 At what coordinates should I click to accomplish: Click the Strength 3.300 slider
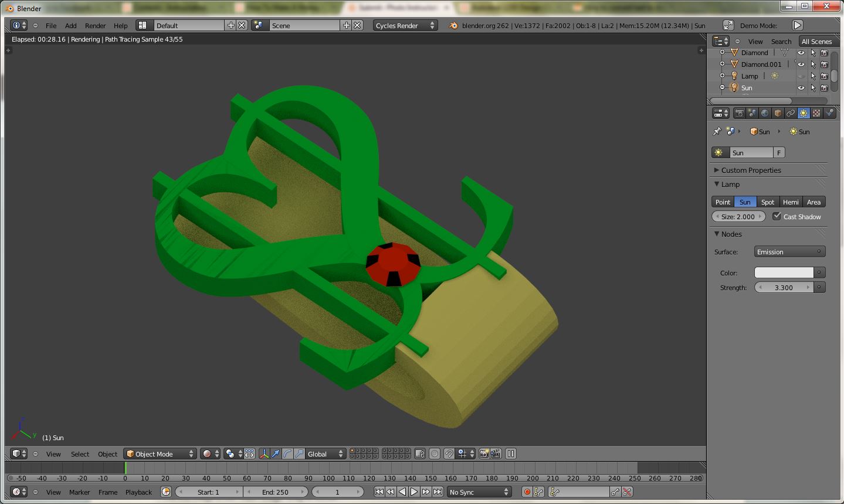pyautogui.click(x=784, y=287)
